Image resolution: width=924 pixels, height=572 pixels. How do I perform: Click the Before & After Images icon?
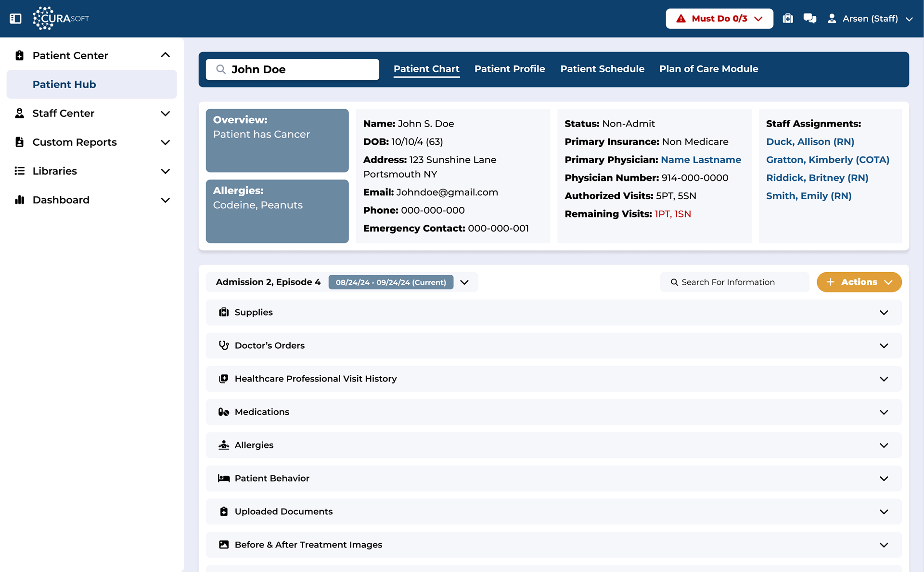point(224,545)
